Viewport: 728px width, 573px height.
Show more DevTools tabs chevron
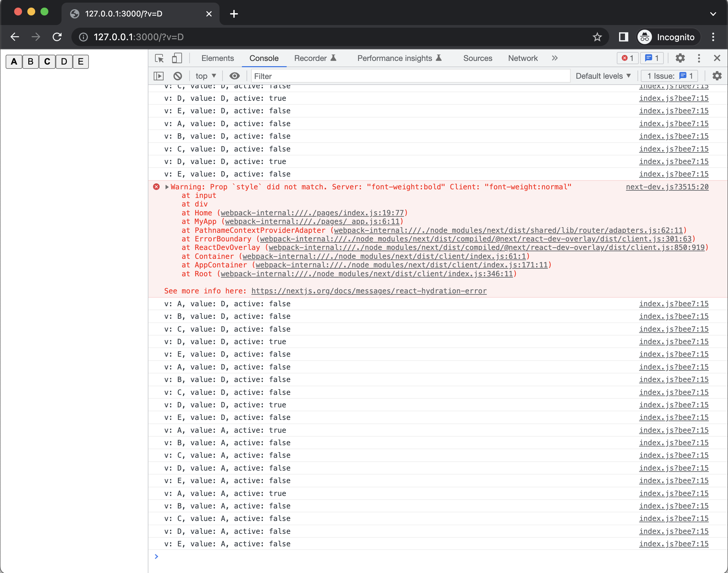pyautogui.click(x=555, y=58)
